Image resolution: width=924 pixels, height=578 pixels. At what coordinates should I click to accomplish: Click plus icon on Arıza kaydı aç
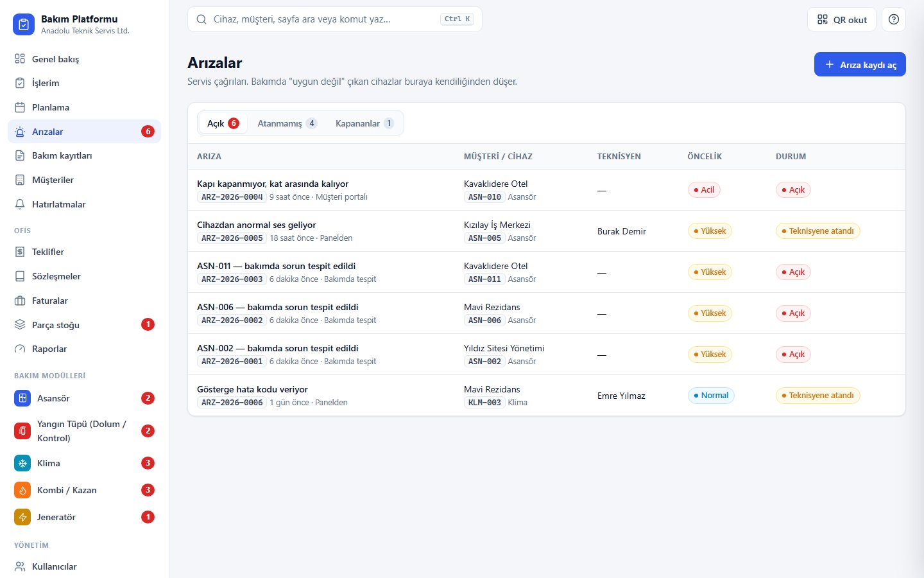click(x=830, y=64)
